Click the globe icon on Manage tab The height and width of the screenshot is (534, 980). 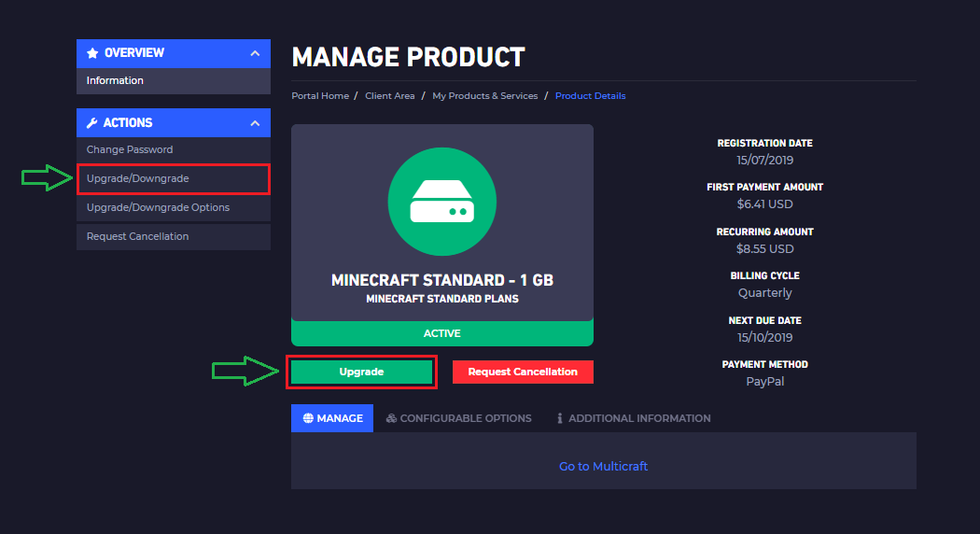[x=308, y=418]
